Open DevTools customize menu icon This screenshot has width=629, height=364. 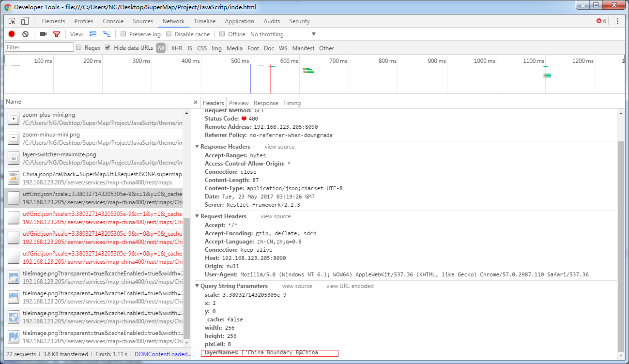coord(617,21)
